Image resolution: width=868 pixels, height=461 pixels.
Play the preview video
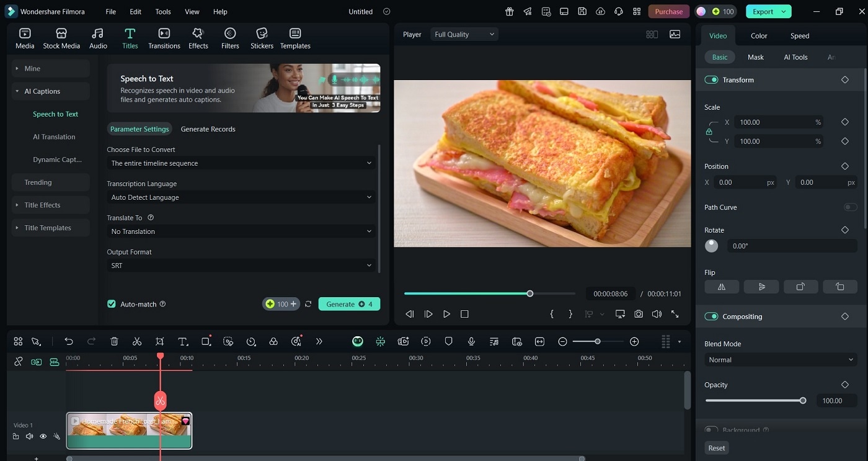click(x=446, y=314)
